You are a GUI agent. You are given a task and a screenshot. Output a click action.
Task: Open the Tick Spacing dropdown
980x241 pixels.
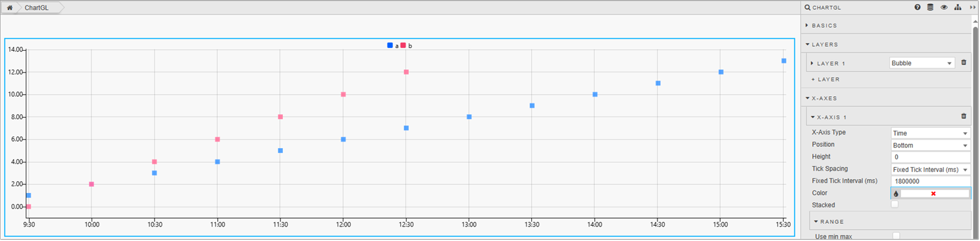point(930,169)
